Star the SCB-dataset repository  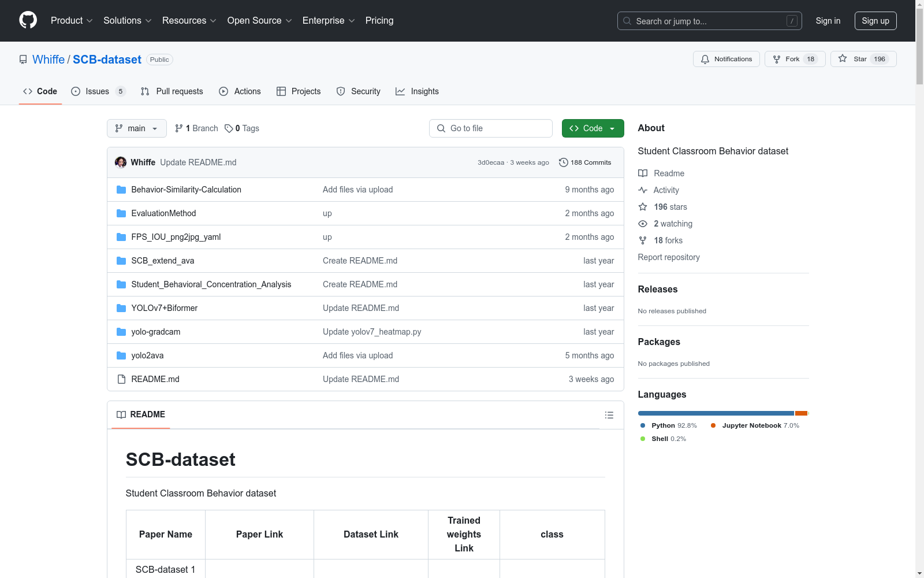[863, 59]
